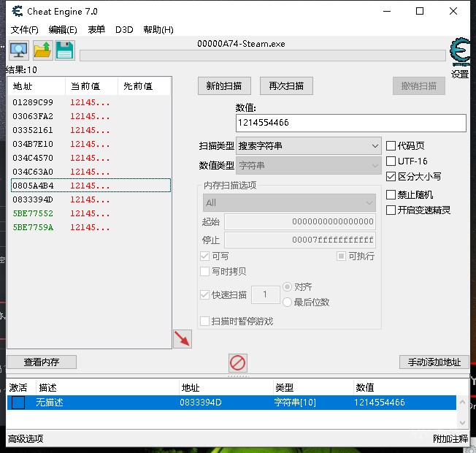The width and height of the screenshot is (476, 453).
Task: Select result address 03063FA2
Action: tap(33, 116)
